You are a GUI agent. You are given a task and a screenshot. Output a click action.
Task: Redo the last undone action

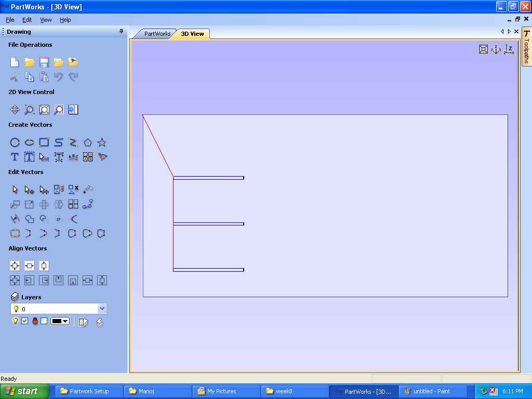tap(73, 77)
